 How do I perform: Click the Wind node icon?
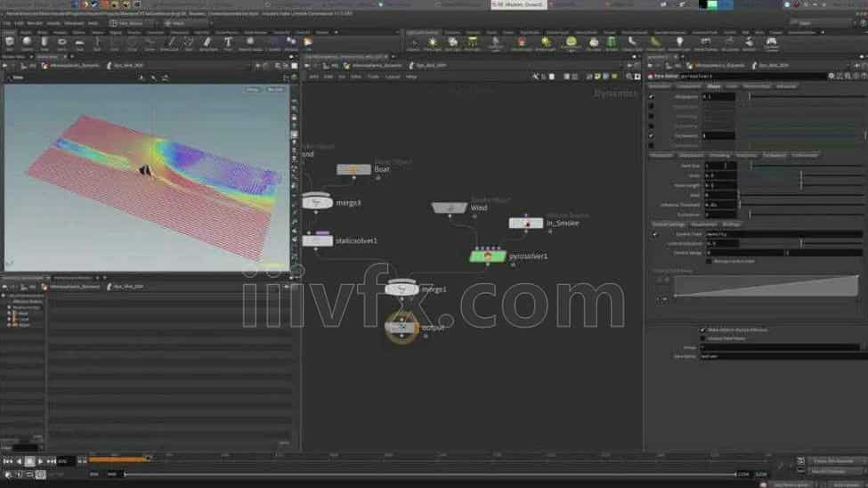(450, 207)
